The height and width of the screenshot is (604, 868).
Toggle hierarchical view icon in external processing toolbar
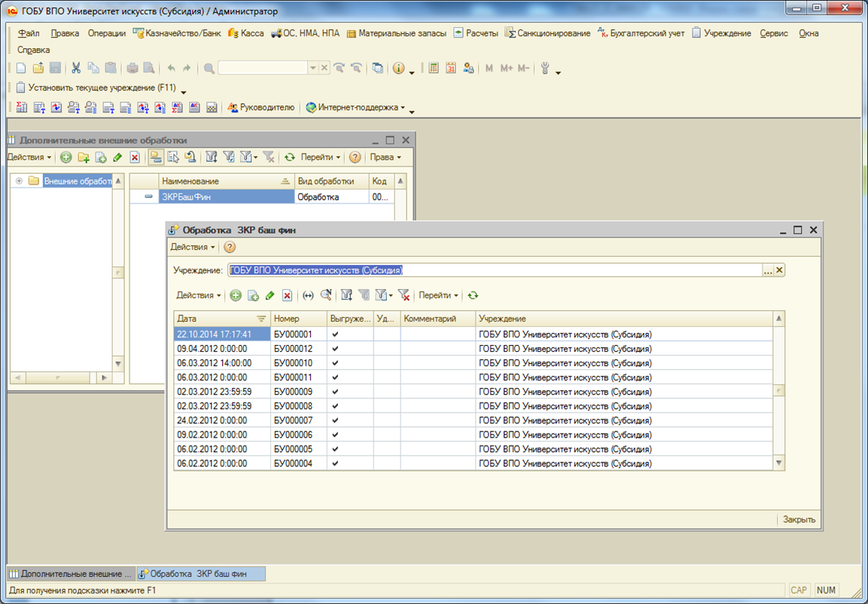pyautogui.click(x=155, y=157)
